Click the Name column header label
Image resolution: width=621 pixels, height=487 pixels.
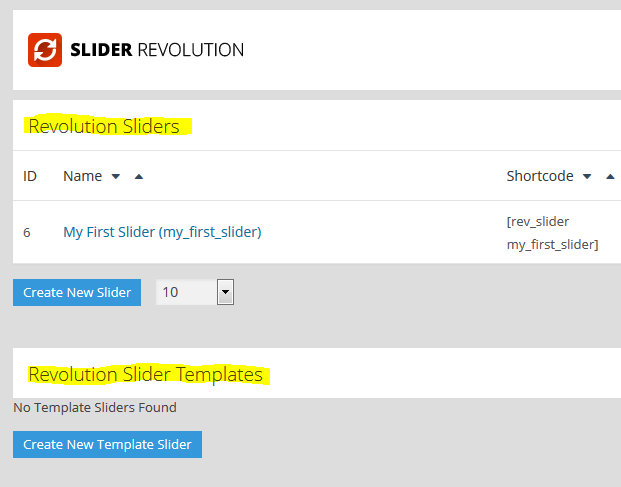click(x=82, y=176)
